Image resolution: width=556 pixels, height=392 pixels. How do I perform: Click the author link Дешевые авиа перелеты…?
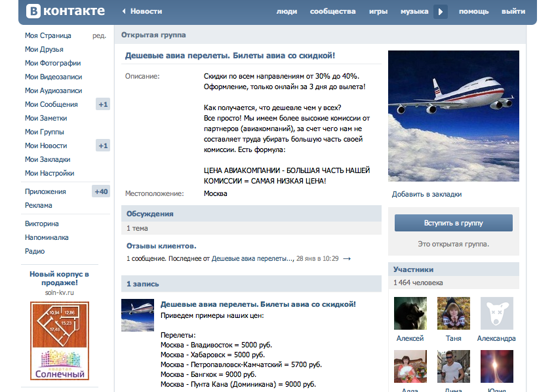(253, 259)
